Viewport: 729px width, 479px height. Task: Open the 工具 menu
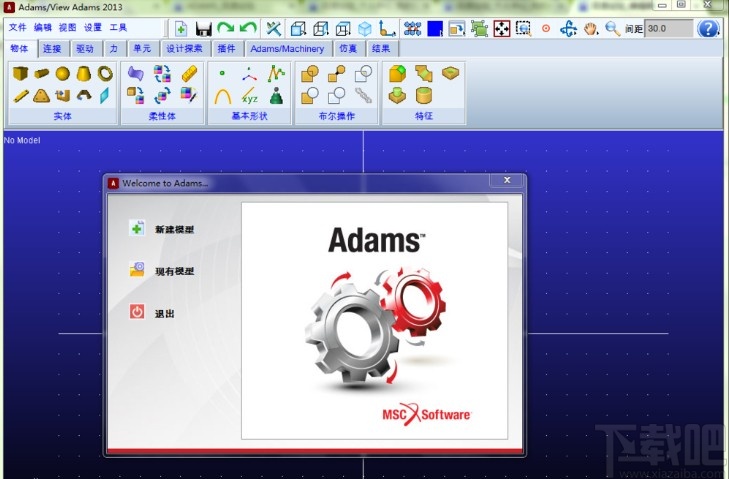118,27
